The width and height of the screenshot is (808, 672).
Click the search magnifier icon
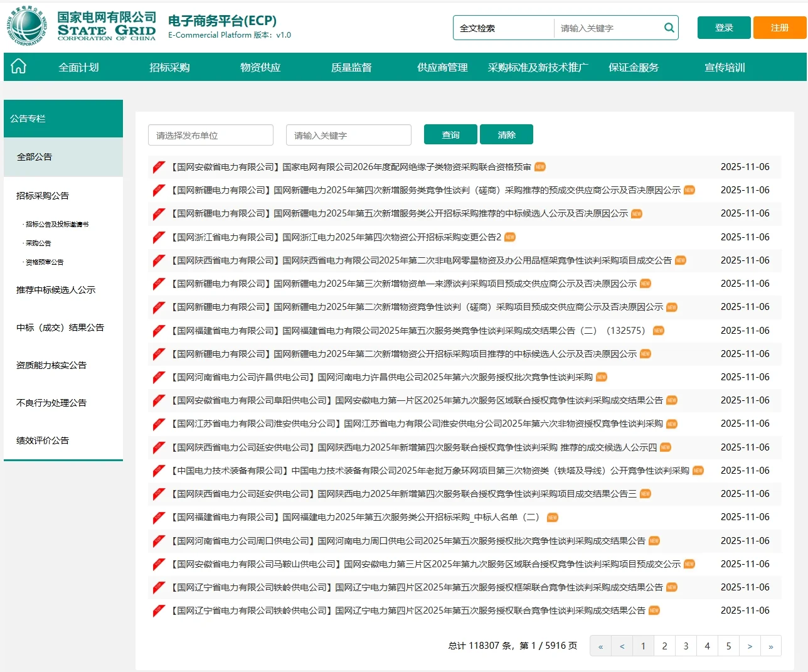(668, 28)
